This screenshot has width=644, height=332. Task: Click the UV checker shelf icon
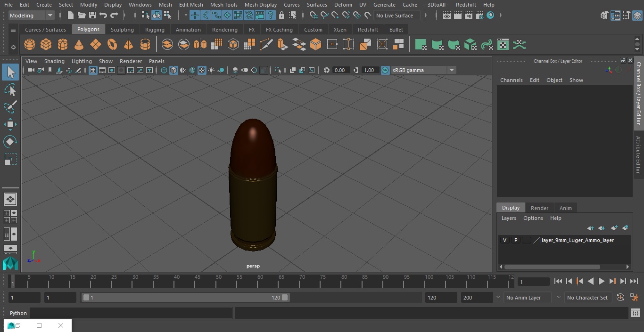pyautogui.click(x=503, y=45)
